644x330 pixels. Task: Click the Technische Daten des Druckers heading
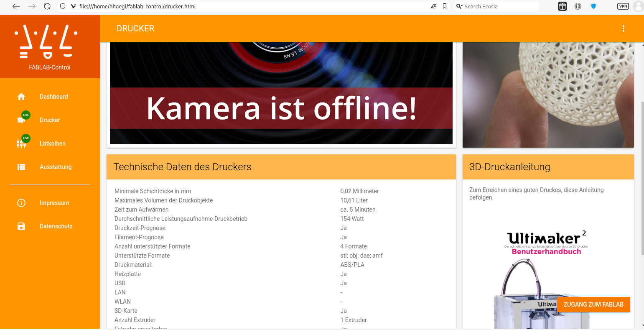182,167
